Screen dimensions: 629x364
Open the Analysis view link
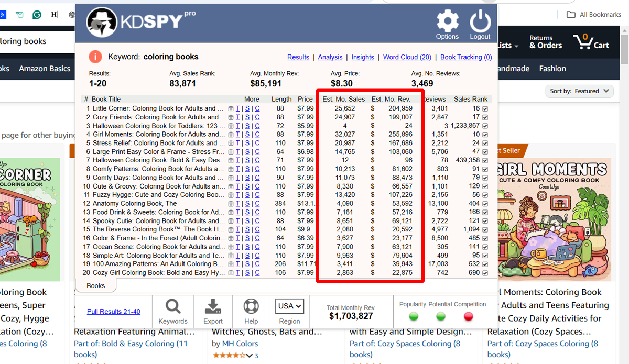click(x=330, y=57)
